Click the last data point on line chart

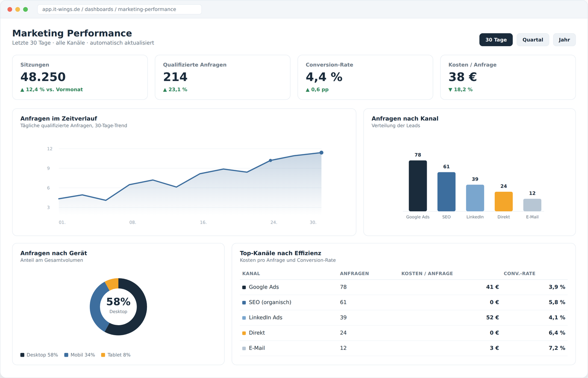tap(321, 153)
